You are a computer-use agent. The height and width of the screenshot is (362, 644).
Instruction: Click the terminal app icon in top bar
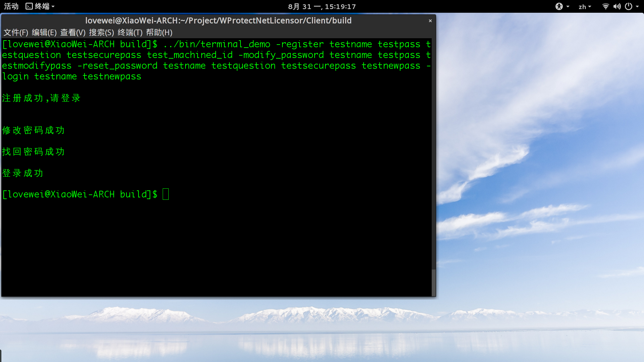(29, 6)
